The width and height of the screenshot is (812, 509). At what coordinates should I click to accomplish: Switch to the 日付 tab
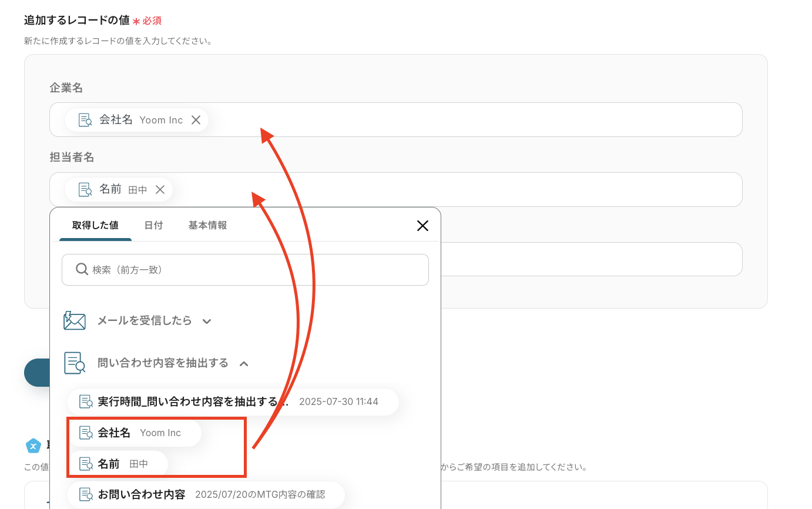153,225
